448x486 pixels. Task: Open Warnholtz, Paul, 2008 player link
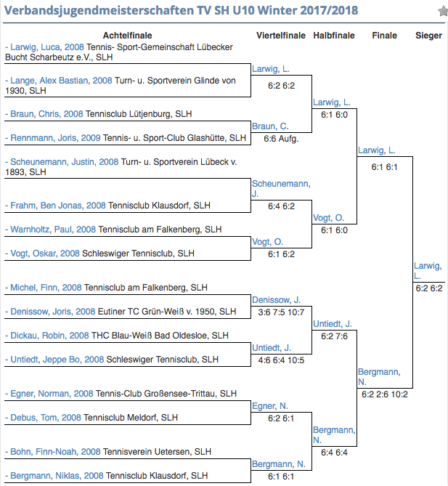pyautogui.click(x=53, y=230)
